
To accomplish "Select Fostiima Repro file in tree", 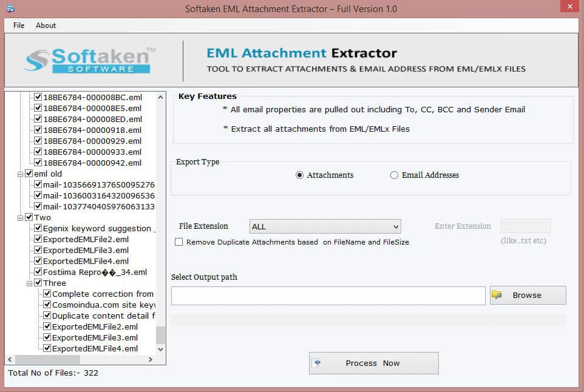I will pos(95,272).
